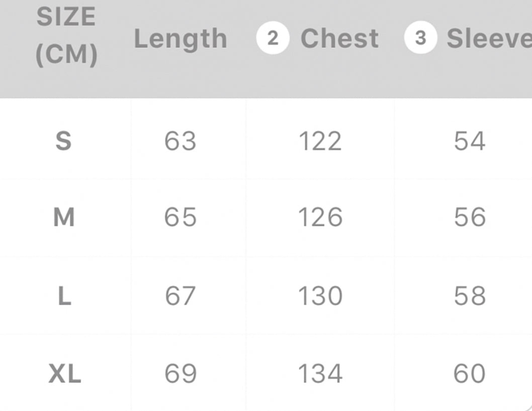532x411 pixels.
Task: Click length value 63 for size S
Action: point(180,141)
